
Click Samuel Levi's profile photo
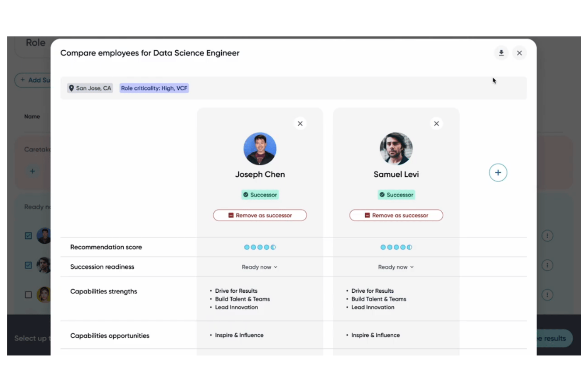(396, 149)
